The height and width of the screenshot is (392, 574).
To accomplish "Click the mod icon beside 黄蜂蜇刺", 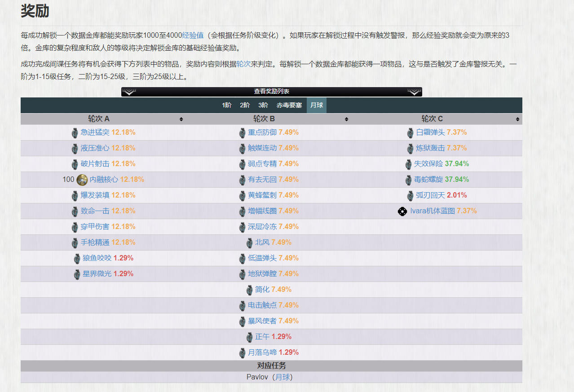I will pos(243,195).
